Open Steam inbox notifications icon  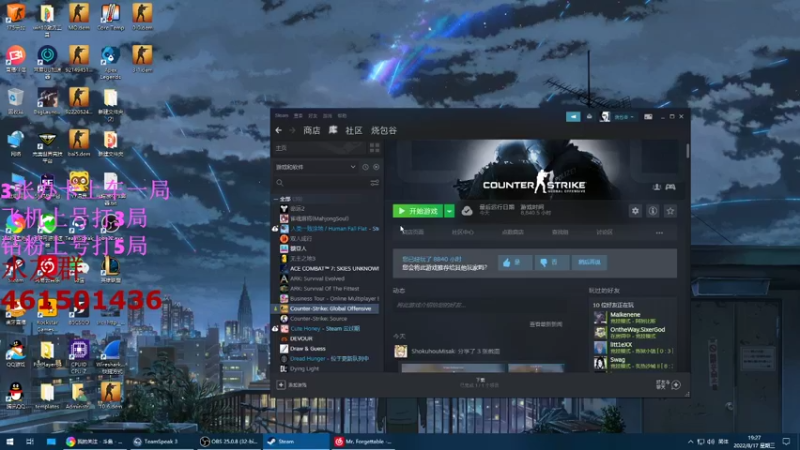pyautogui.click(x=589, y=117)
